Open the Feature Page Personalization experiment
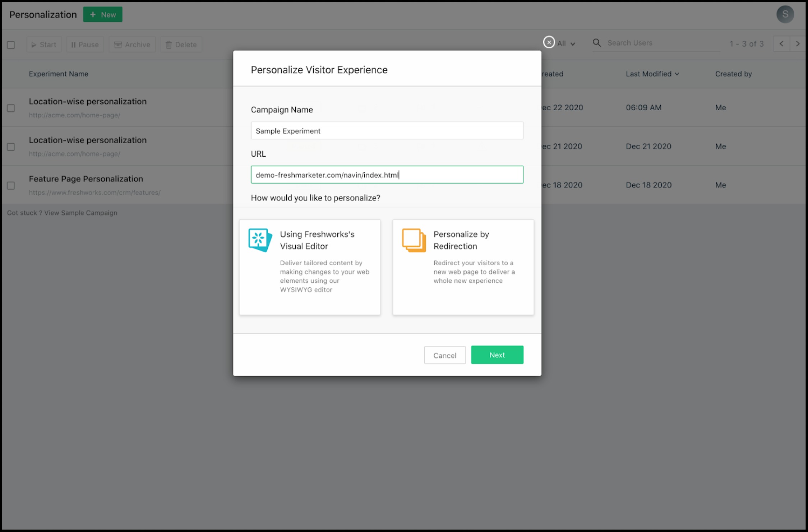This screenshot has width=808, height=532. pyautogui.click(x=86, y=179)
